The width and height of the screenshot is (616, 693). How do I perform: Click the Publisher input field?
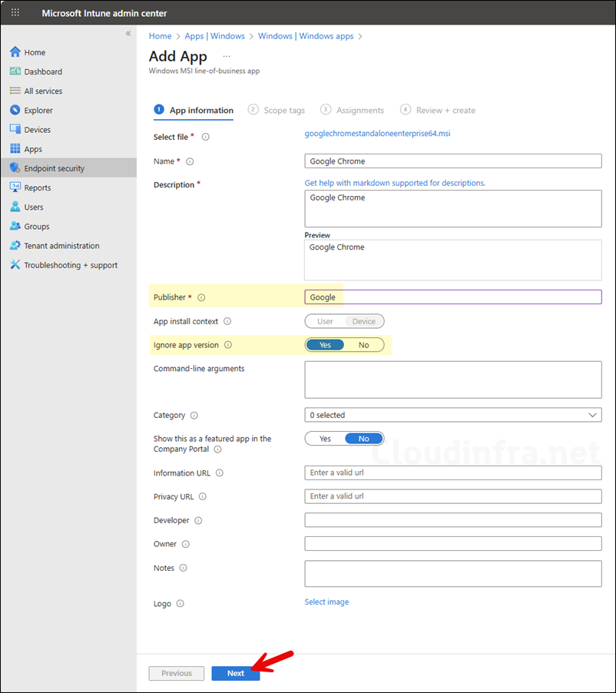[453, 297]
